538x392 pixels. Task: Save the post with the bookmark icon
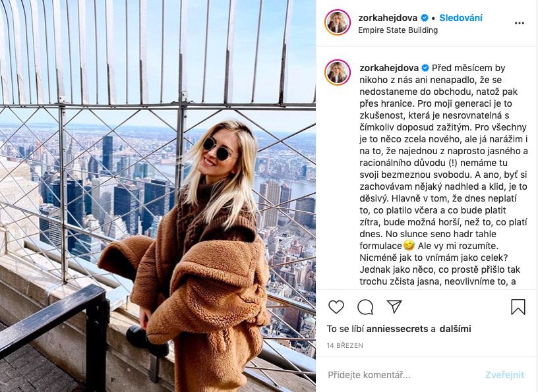(x=518, y=306)
